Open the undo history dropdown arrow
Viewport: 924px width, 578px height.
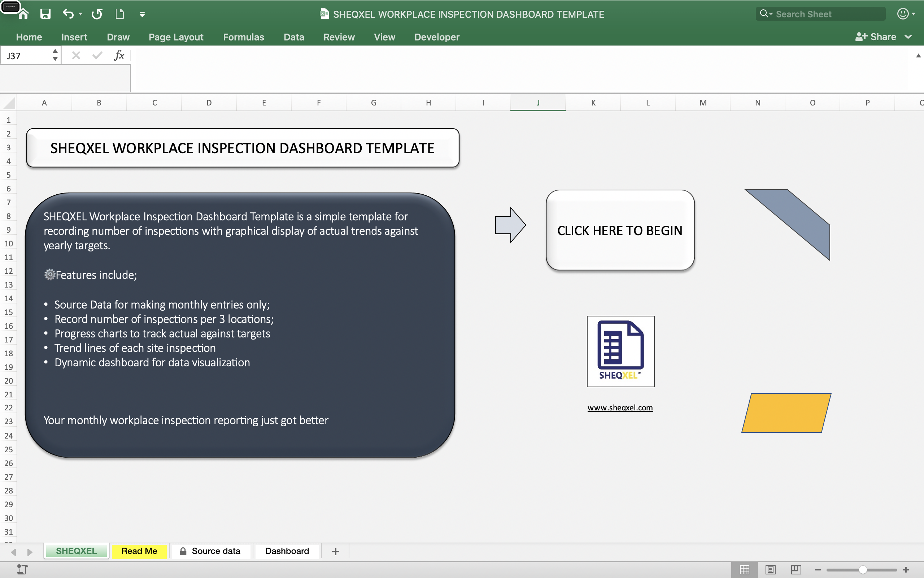[x=80, y=14]
